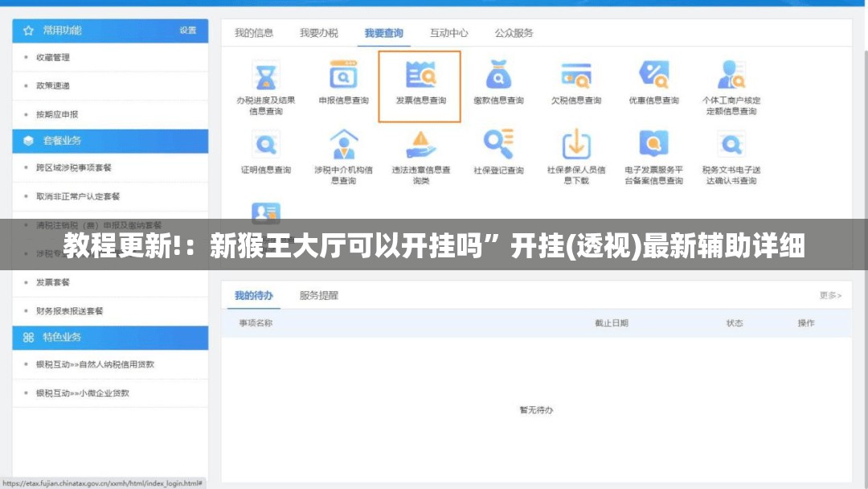Click the 操作 column header
868x489 pixels.
tap(806, 323)
